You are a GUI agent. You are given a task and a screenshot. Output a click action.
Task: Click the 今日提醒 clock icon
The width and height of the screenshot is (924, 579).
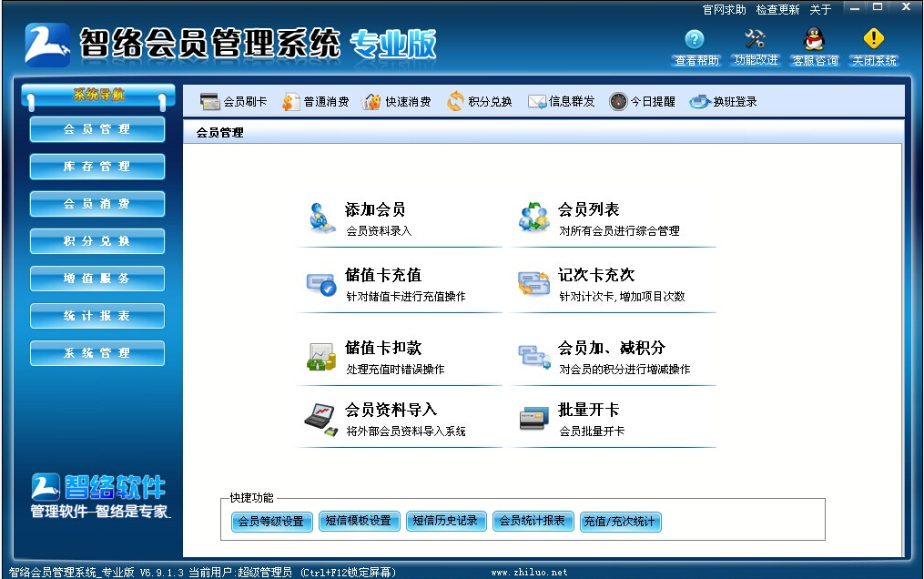click(618, 101)
